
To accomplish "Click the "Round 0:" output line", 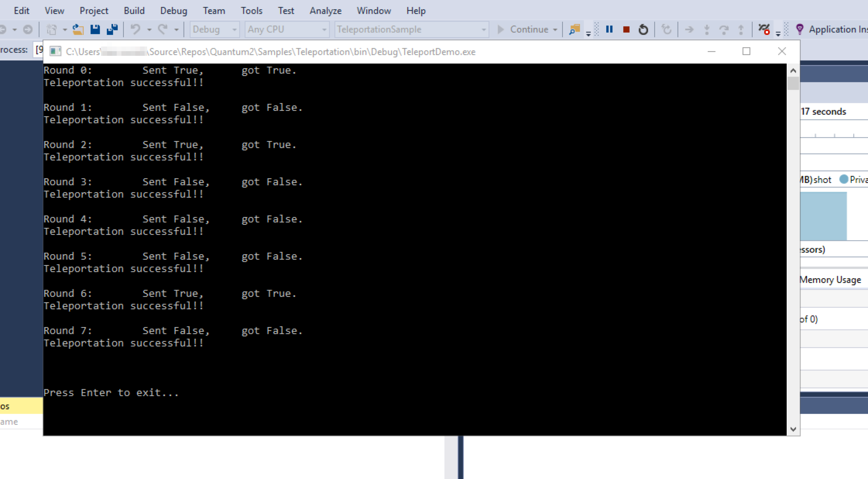I will coord(170,70).
